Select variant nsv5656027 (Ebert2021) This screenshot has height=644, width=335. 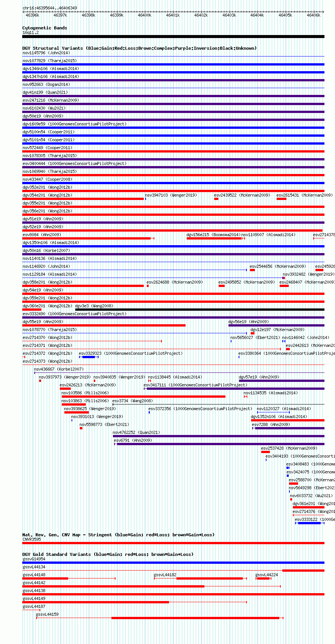pyautogui.click(x=255, y=337)
